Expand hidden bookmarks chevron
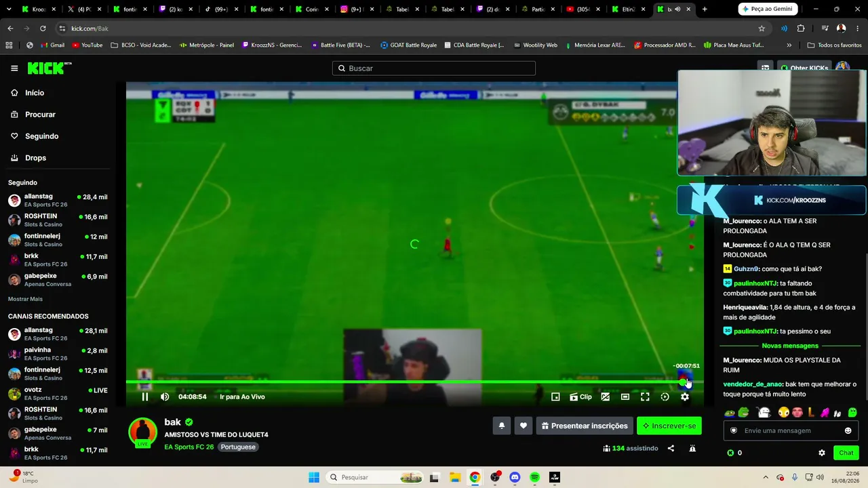This screenshot has width=868, height=488. (x=789, y=45)
